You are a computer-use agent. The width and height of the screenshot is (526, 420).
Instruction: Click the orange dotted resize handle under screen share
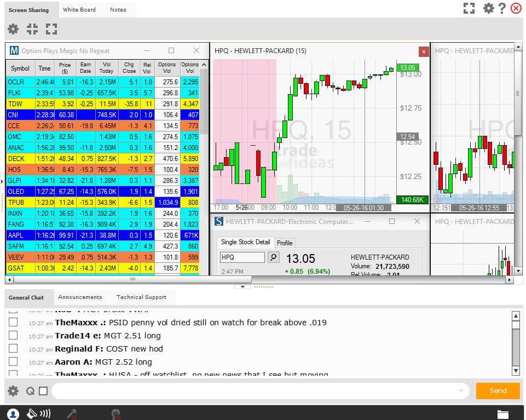click(264, 287)
